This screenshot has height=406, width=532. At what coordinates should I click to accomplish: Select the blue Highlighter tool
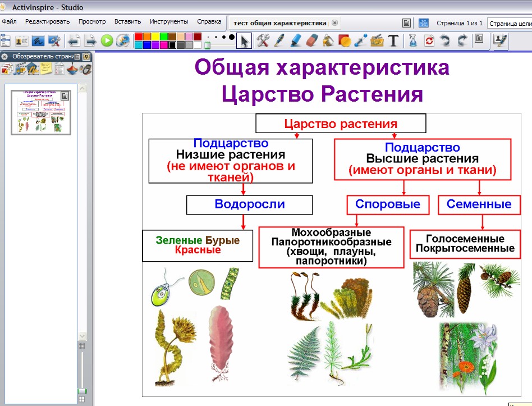coord(296,41)
